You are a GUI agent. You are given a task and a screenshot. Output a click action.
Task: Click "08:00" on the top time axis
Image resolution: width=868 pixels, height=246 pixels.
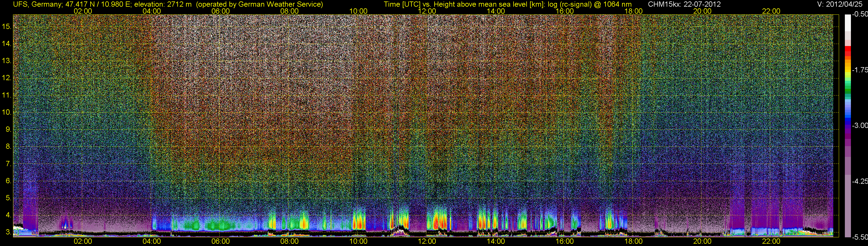tap(289, 11)
